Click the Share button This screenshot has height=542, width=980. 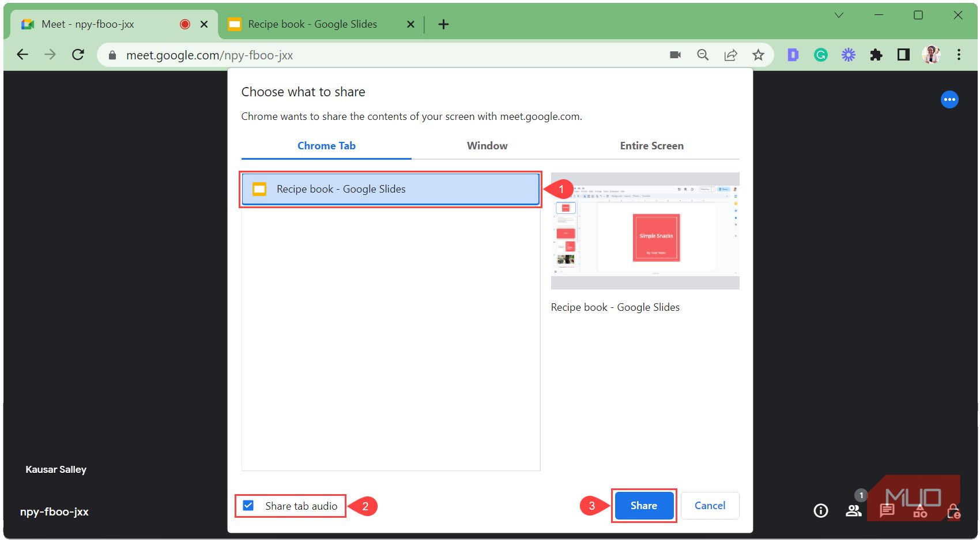click(644, 505)
